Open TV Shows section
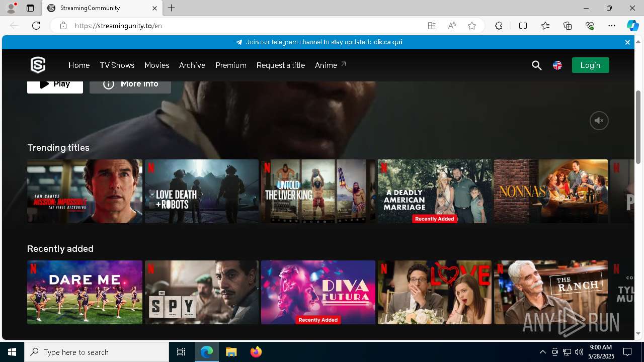Viewport: 644px width, 362px height. pos(117,65)
